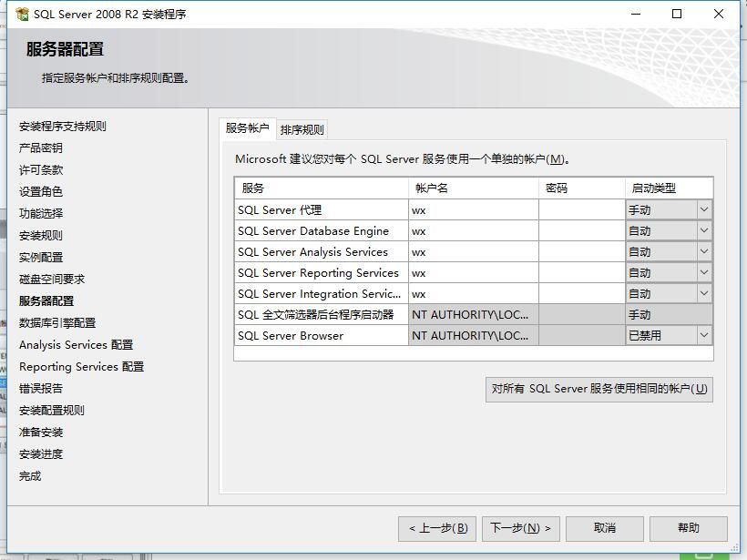
Task: Open startup type dropdown for Database Engine
Action: pyautogui.click(x=704, y=230)
